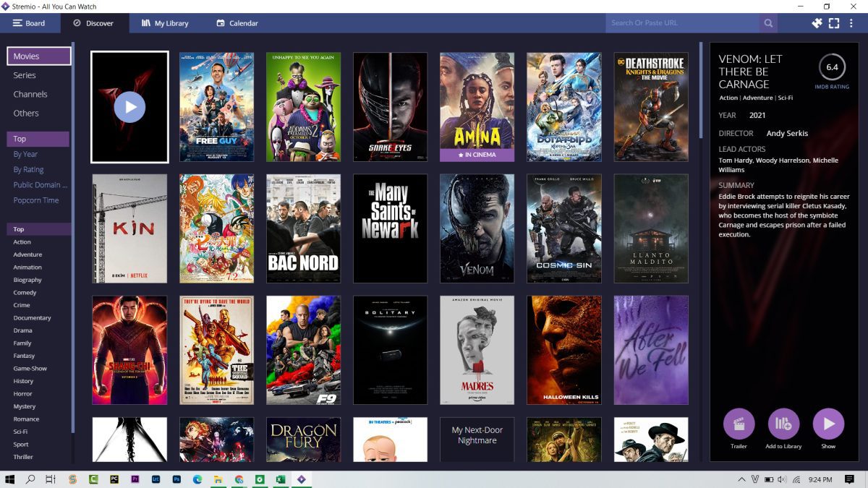Screen dimensions: 868x488
Task: Open File Explorer from taskbar
Action: click(218, 479)
